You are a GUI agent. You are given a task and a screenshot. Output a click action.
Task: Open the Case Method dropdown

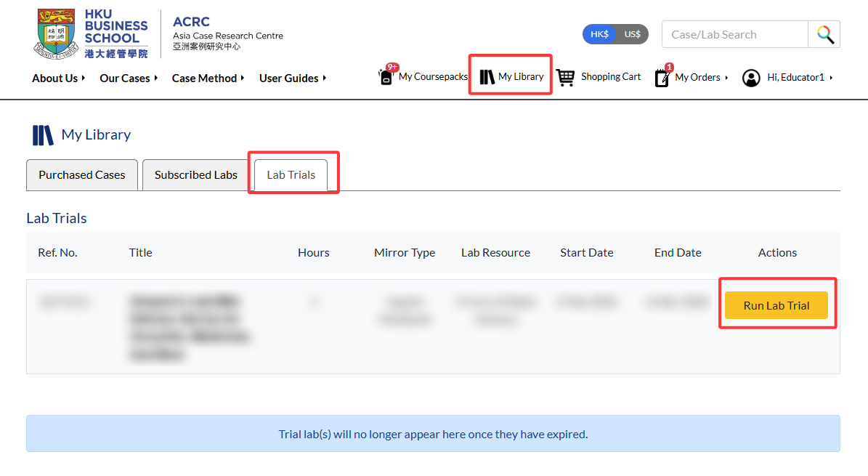pyautogui.click(x=208, y=78)
